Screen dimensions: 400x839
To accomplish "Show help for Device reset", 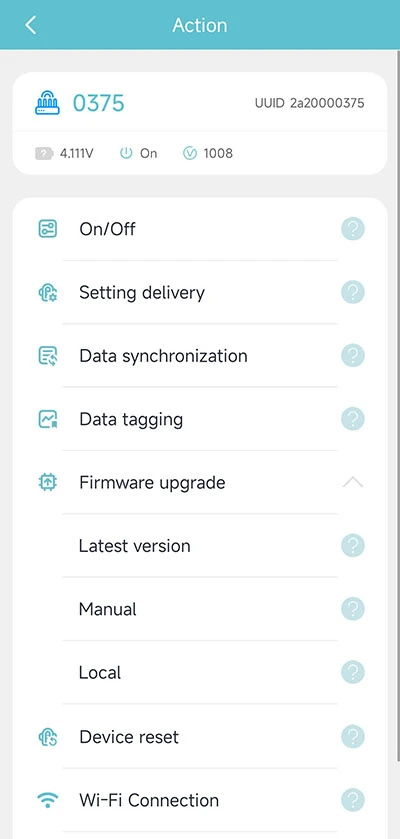I will [353, 737].
